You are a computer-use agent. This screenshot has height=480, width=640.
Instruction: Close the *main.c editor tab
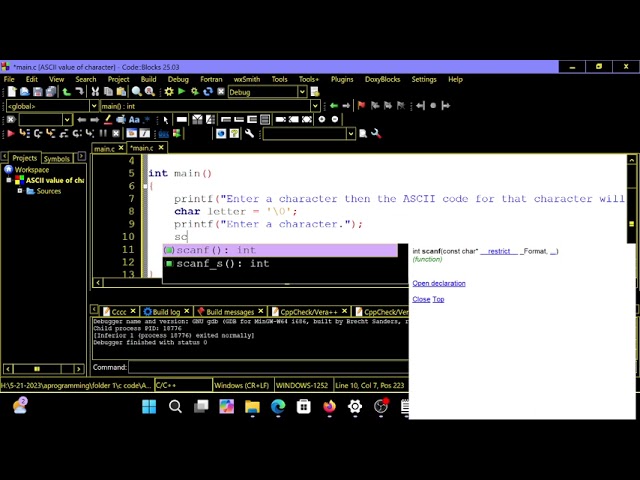tap(161, 147)
